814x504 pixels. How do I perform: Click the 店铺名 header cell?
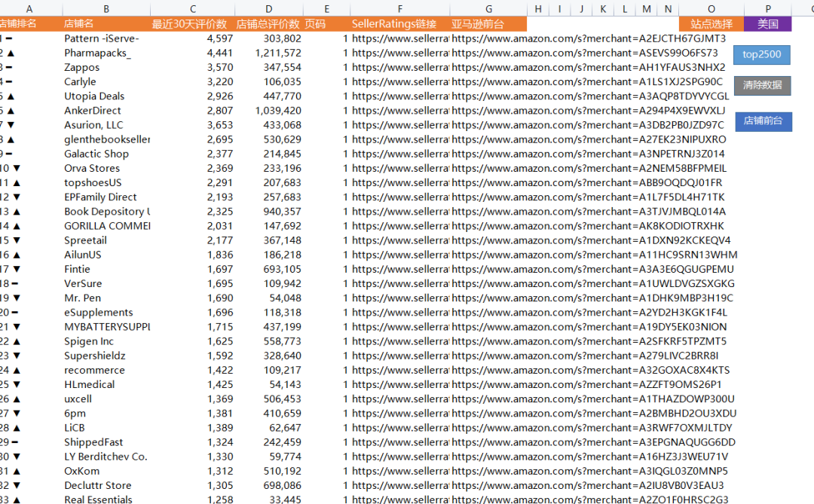click(106, 24)
